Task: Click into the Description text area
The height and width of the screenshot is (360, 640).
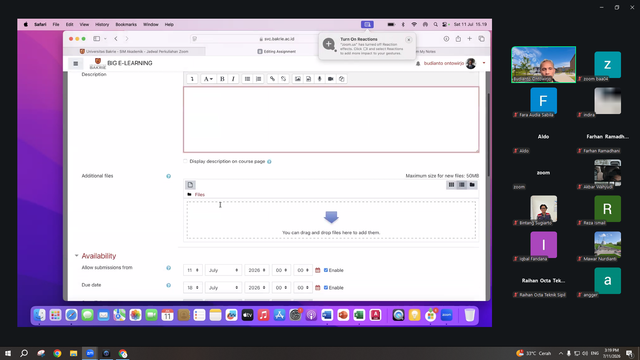Action: tap(331, 119)
